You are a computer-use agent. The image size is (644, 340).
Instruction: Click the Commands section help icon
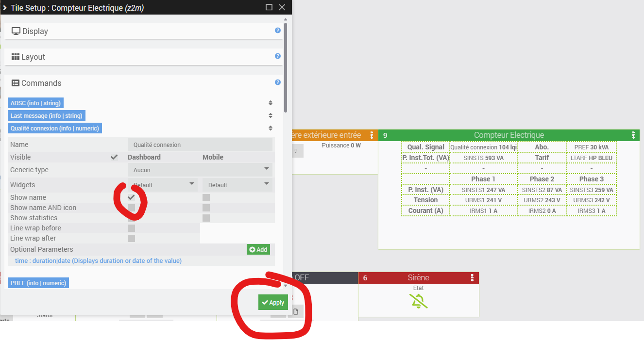tap(278, 82)
